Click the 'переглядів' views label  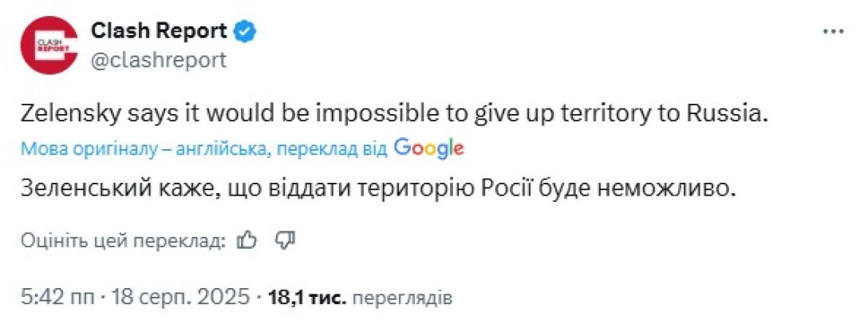(402, 298)
